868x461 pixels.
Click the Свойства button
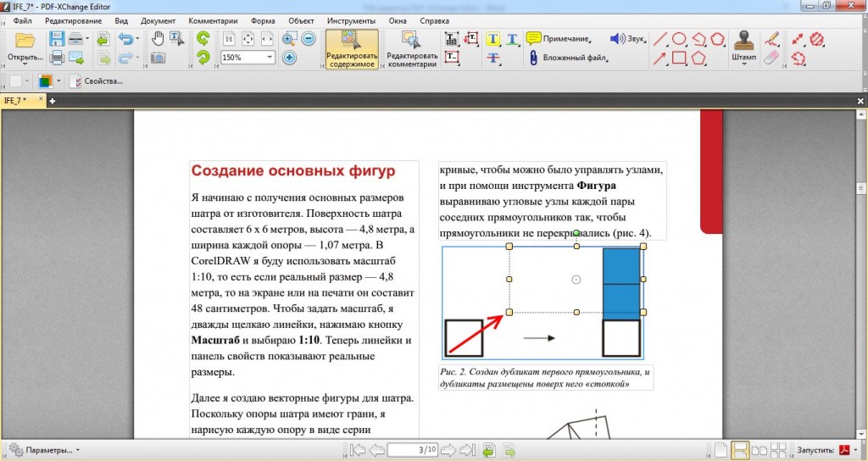pyautogui.click(x=97, y=81)
